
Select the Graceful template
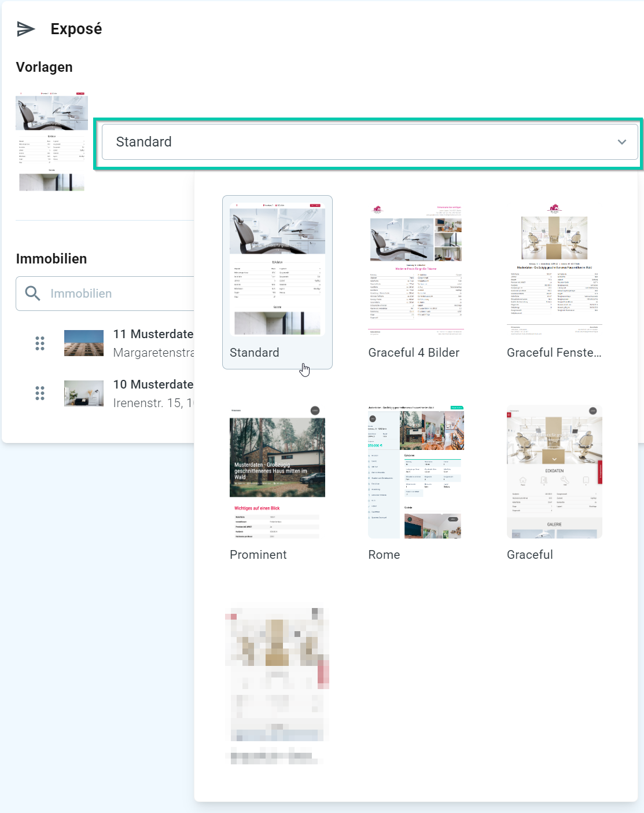554,484
